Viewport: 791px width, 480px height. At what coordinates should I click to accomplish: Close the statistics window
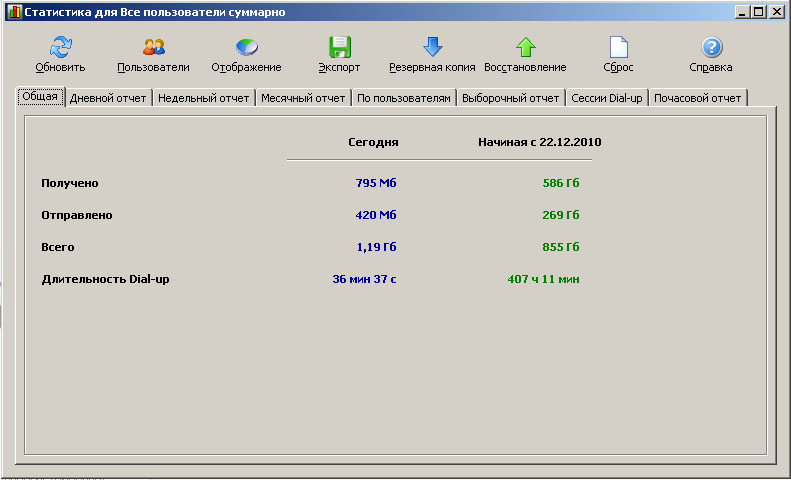click(x=776, y=12)
